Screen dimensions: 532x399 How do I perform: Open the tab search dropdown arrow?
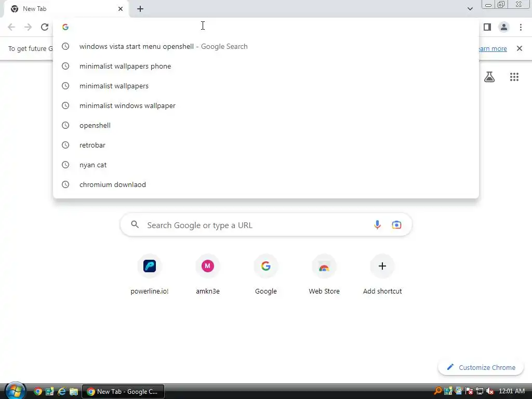470,9
